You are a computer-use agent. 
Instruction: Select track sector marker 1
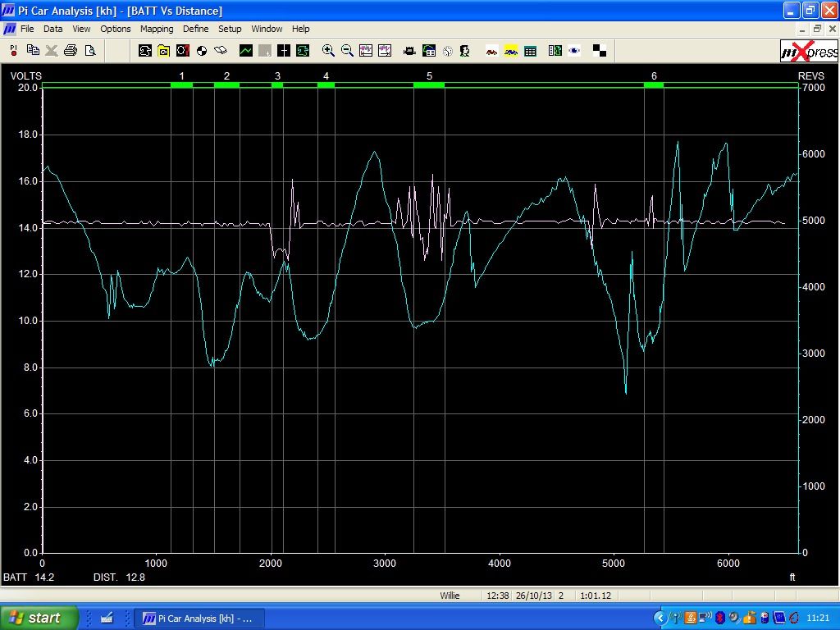tap(181, 84)
